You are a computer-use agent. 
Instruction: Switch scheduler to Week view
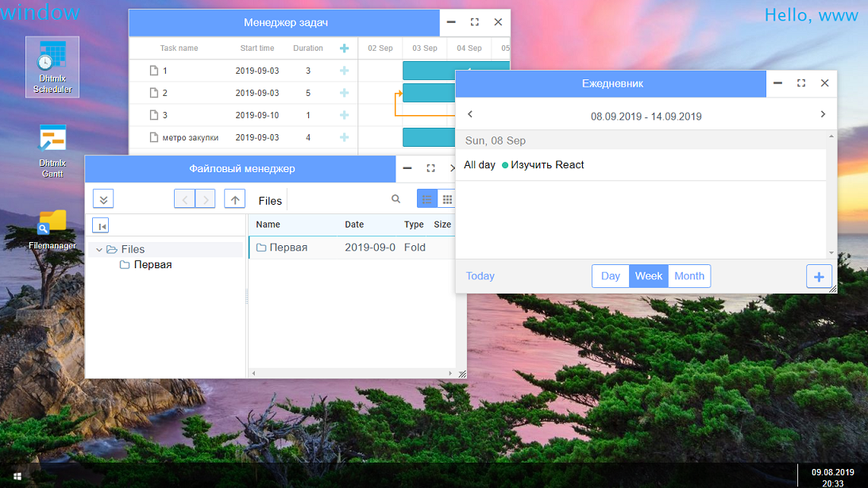click(x=648, y=276)
